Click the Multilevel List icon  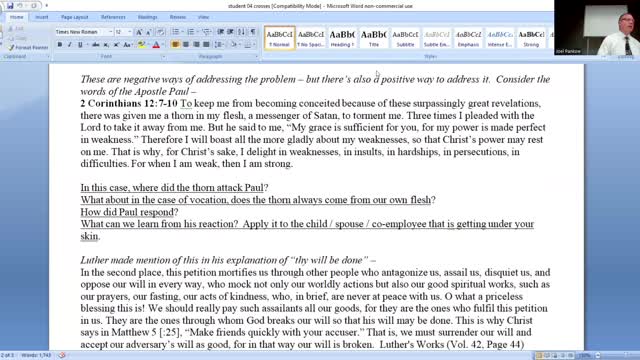tap(207, 32)
